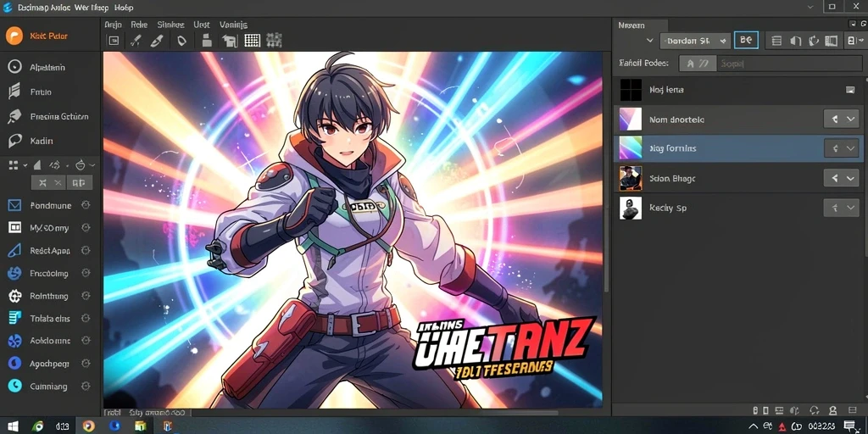
Task: Open the 'Alpatenin' sidebar item
Action: (x=47, y=68)
